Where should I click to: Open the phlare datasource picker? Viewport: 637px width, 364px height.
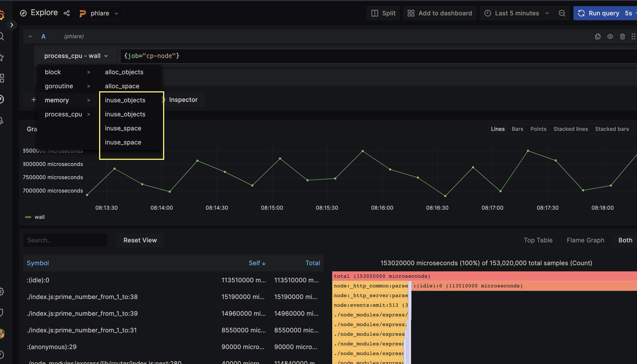click(99, 13)
